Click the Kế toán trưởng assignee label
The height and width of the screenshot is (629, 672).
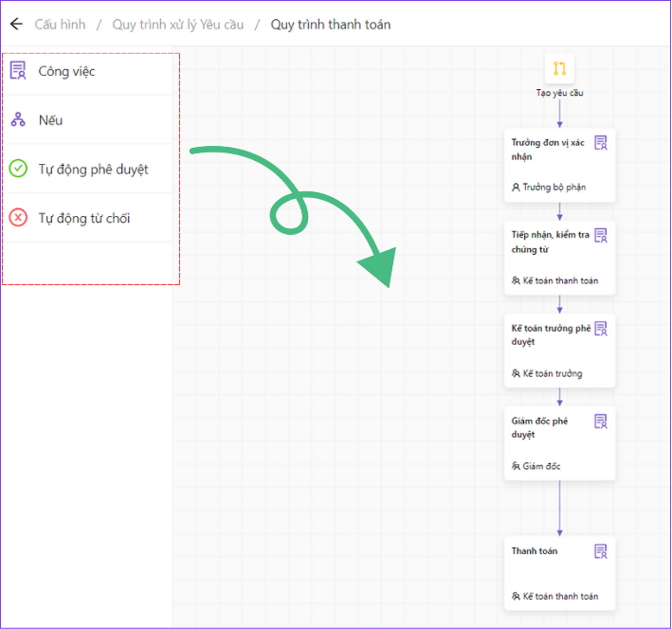click(552, 373)
